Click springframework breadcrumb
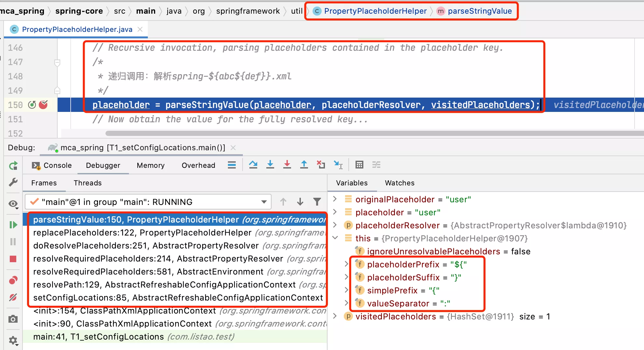The image size is (644, 350). pos(248,11)
